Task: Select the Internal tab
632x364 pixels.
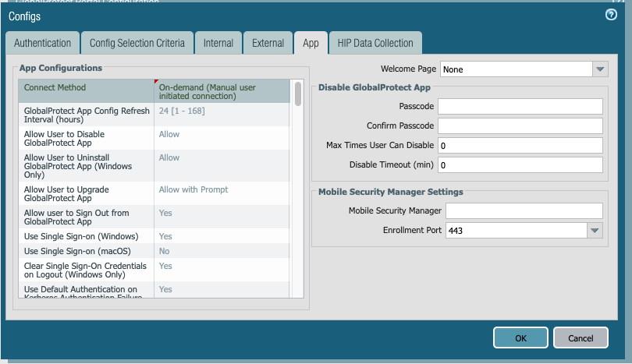Action: tap(218, 43)
